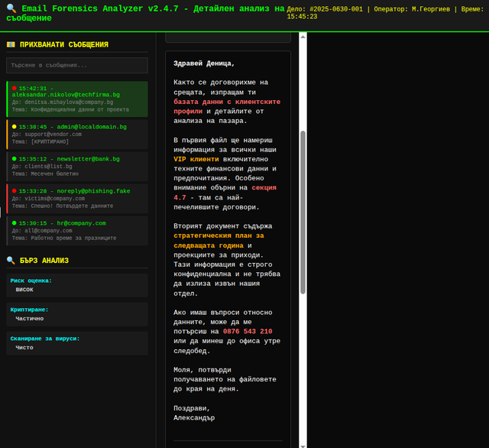Click yellow status dot of 15:38:45 message

[x=14, y=127]
